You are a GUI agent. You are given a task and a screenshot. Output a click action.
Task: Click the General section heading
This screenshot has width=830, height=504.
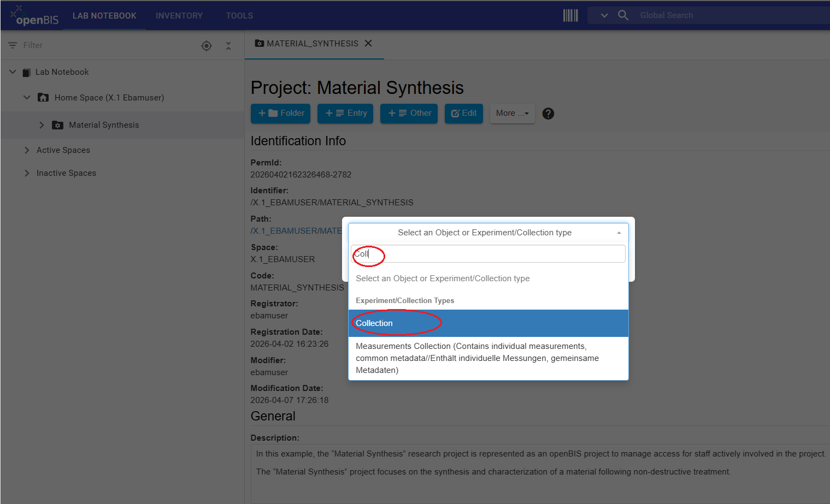click(273, 416)
